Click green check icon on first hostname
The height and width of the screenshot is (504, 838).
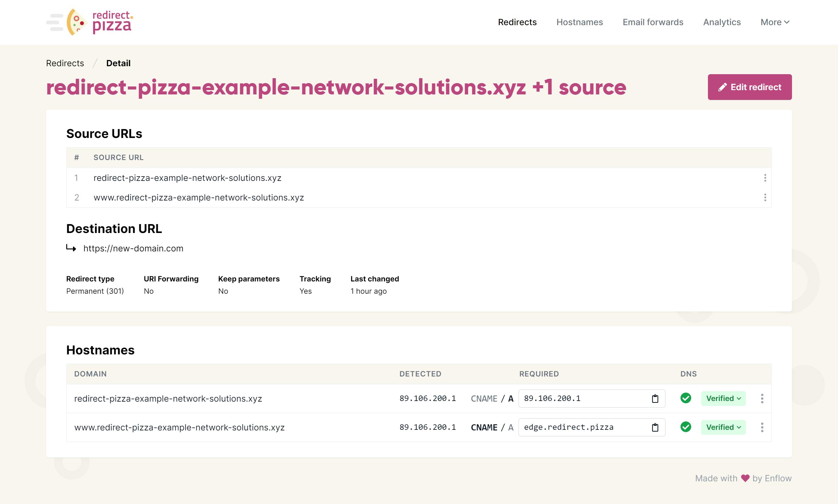tap(686, 398)
